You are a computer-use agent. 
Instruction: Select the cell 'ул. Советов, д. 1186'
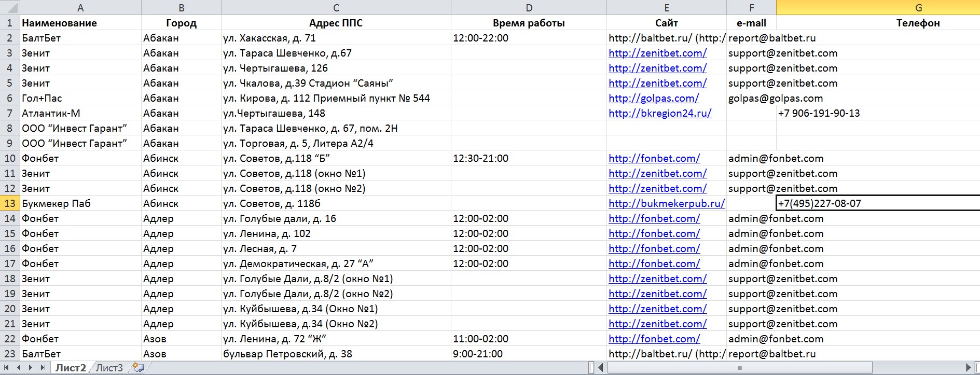(x=336, y=203)
